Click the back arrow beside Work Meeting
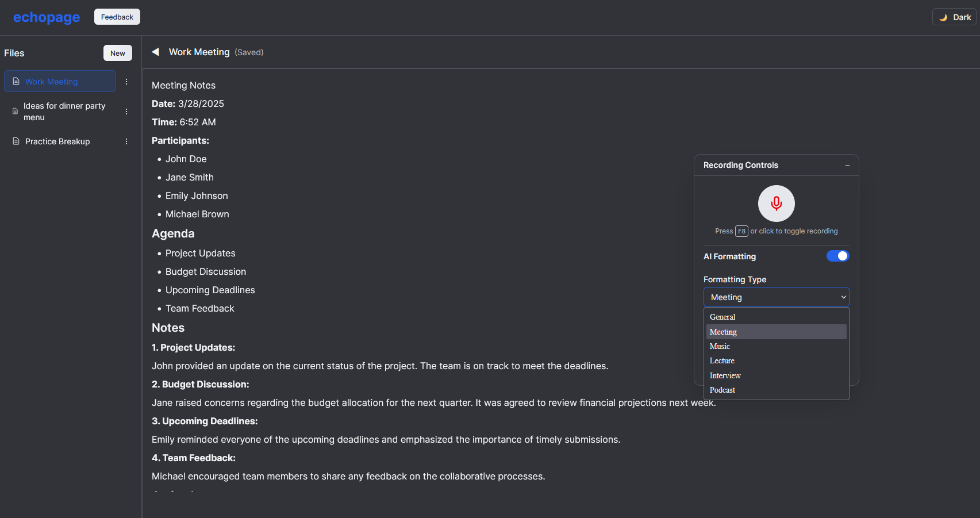Image resolution: width=980 pixels, height=518 pixels. 155,52
